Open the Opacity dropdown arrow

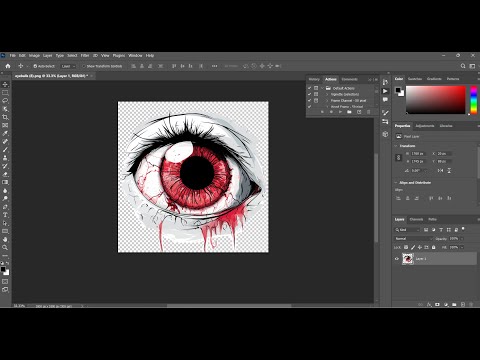(462, 239)
